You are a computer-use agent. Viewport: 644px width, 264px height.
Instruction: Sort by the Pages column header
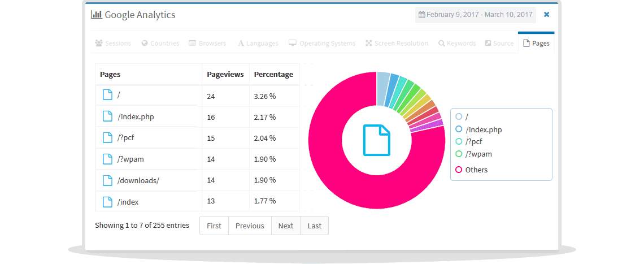[149, 75]
